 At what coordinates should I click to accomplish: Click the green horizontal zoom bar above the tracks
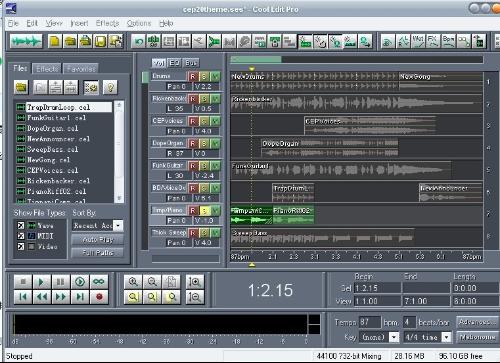[x=256, y=60]
